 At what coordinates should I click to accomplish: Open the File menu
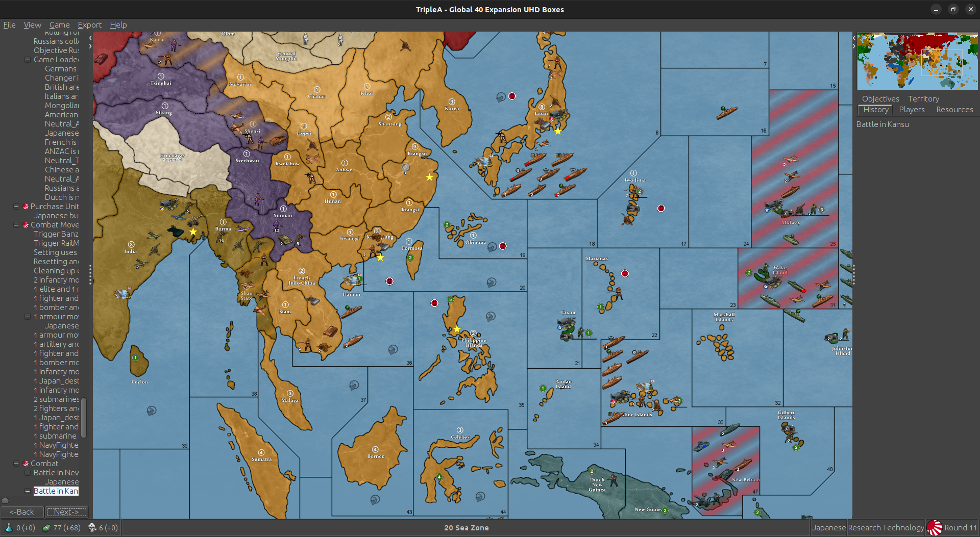[9, 25]
